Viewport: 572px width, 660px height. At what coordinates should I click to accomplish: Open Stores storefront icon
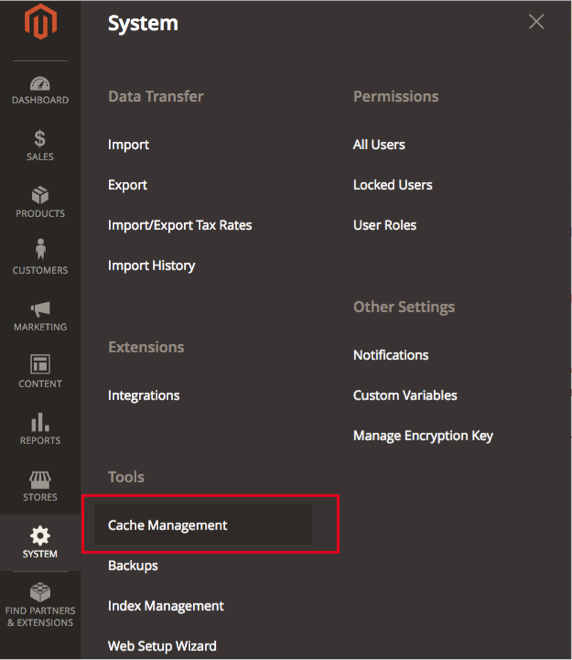click(40, 480)
